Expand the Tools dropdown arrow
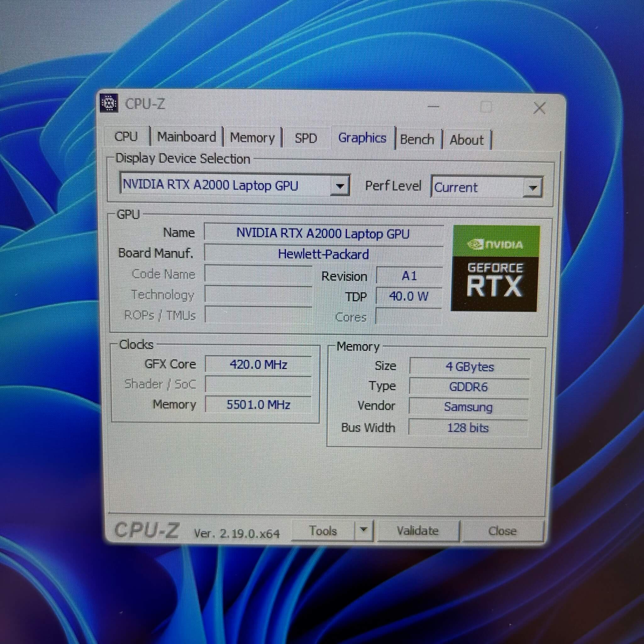The image size is (644, 644). coord(364,530)
